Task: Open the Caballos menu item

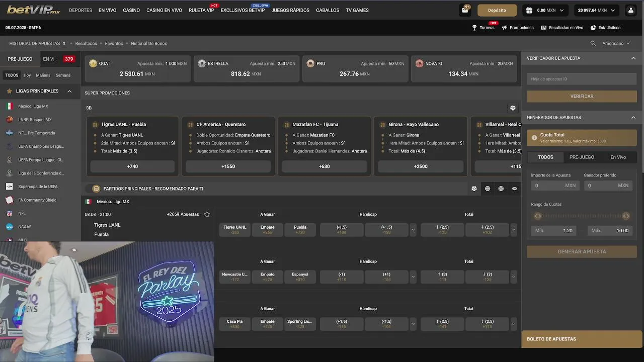Action: pos(328,10)
